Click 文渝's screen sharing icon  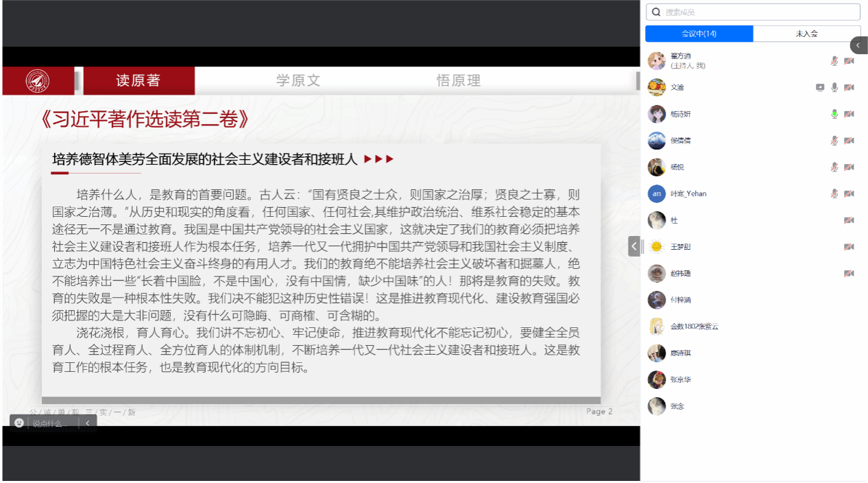(820, 87)
